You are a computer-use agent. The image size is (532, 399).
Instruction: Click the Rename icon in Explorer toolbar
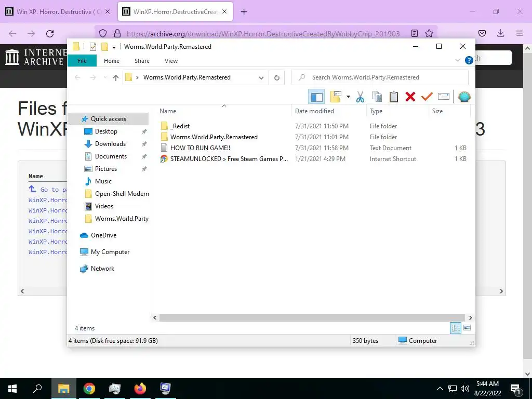pos(444,97)
